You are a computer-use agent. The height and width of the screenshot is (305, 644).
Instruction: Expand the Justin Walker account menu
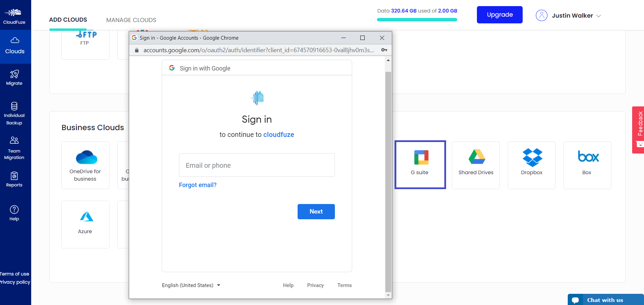click(576, 16)
